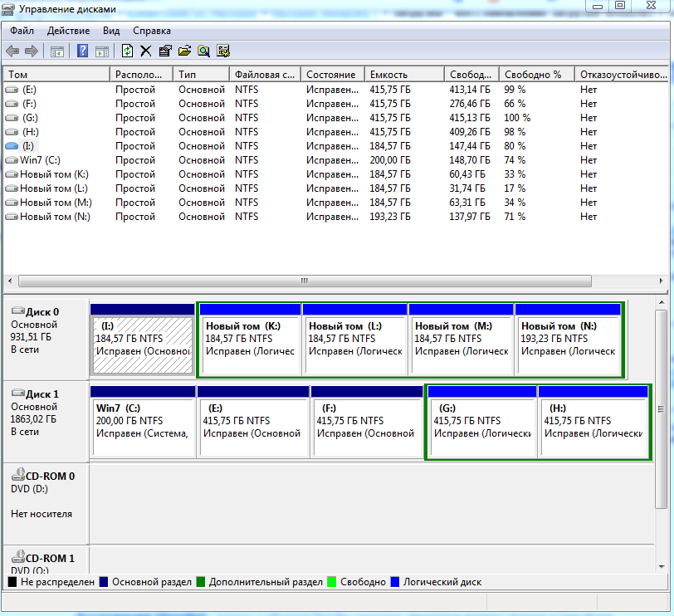The height and width of the screenshot is (616, 674).
Task: Open the Действие menu
Action: pyautogui.click(x=68, y=30)
